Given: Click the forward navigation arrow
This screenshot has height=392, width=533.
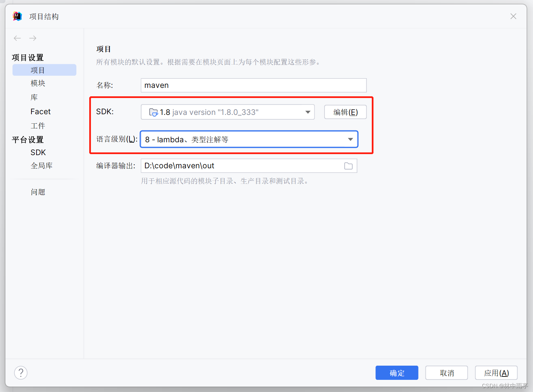Looking at the screenshot, I should [33, 38].
